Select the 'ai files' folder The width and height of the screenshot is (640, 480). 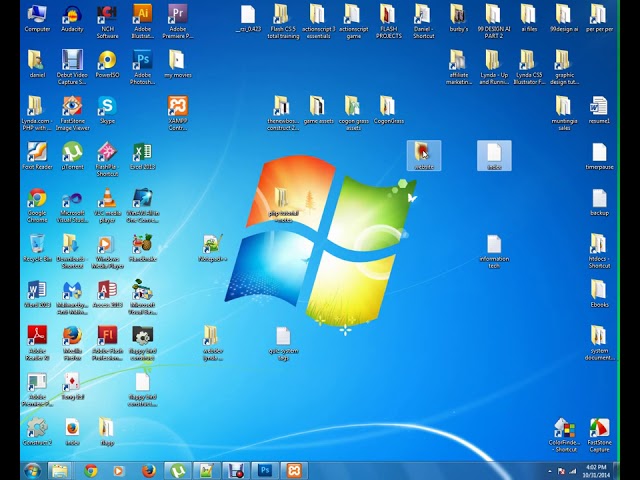(529, 19)
